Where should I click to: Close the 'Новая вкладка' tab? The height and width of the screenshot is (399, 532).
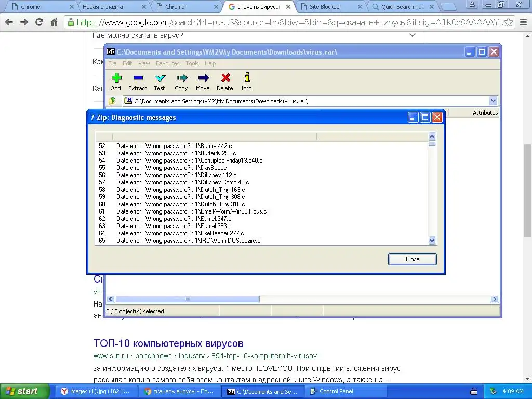144,7
